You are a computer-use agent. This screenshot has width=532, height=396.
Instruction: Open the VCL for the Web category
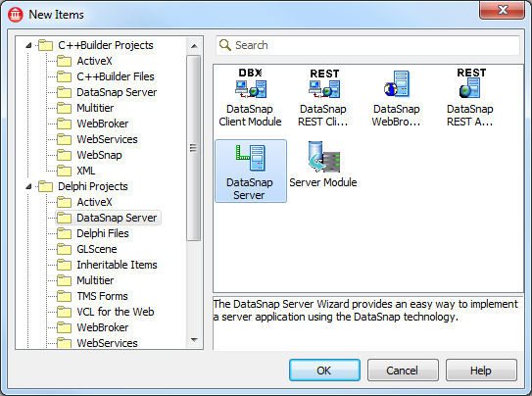[116, 312]
